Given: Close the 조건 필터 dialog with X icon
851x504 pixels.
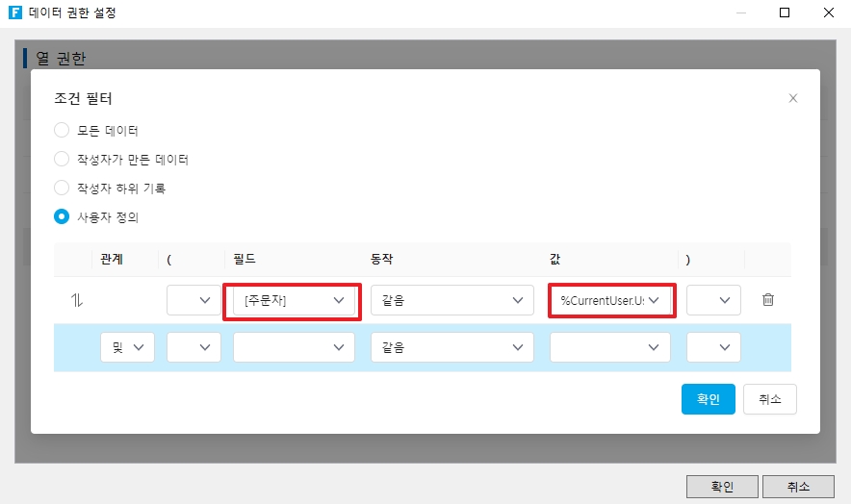Looking at the screenshot, I should [793, 98].
